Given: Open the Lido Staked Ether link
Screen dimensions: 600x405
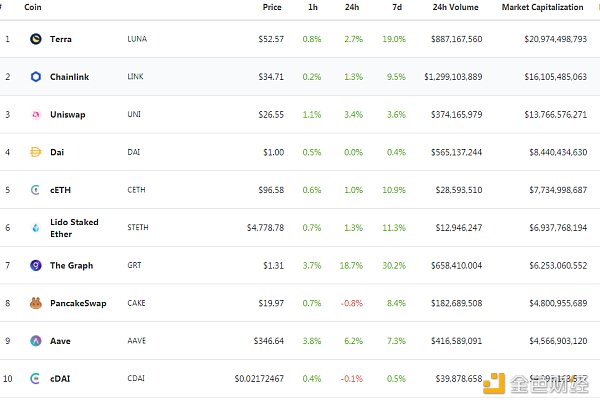Looking at the screenshot, I should tap(74, 228).
